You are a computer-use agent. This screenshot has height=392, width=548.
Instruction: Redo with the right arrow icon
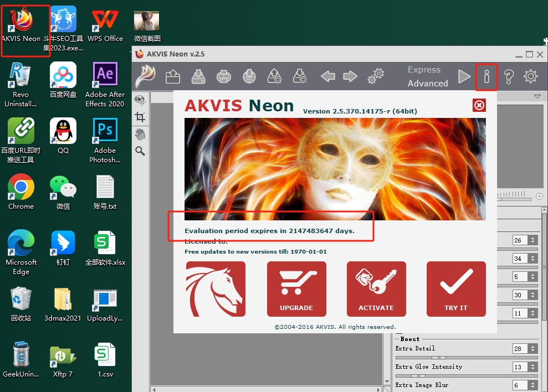click(350, 76)
